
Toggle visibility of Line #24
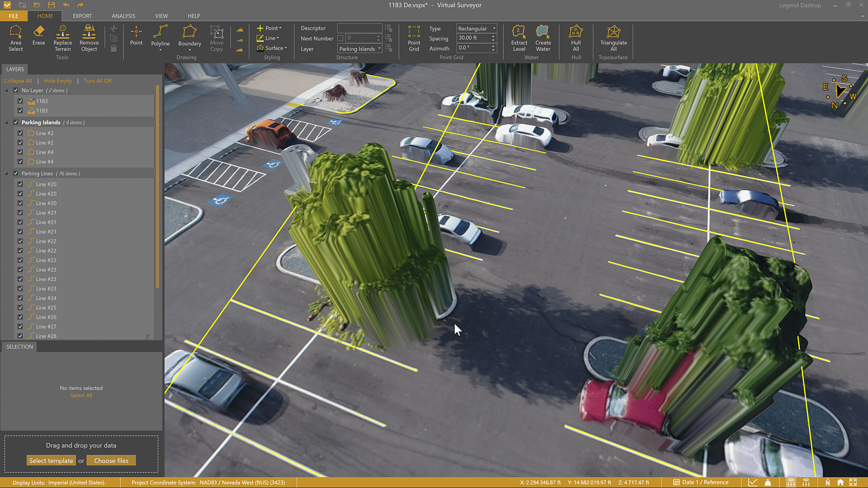[20, 298]
